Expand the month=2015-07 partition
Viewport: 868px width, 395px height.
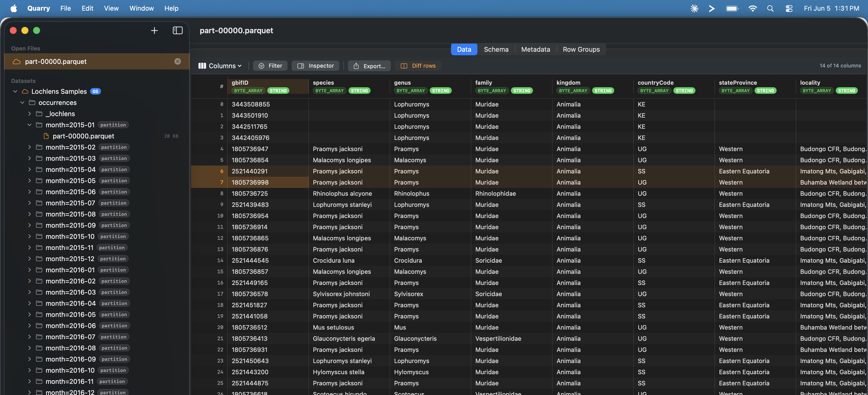29,203
